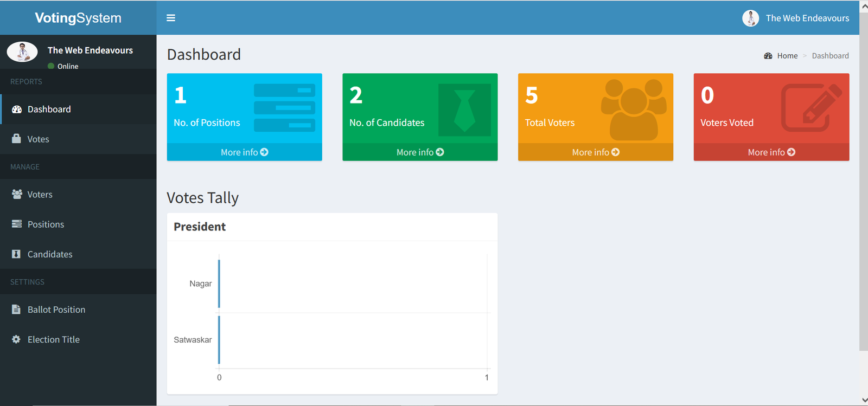Click the Votes lock icon in sidebar
The image size is (868, 406).
[x=17, y=139]
